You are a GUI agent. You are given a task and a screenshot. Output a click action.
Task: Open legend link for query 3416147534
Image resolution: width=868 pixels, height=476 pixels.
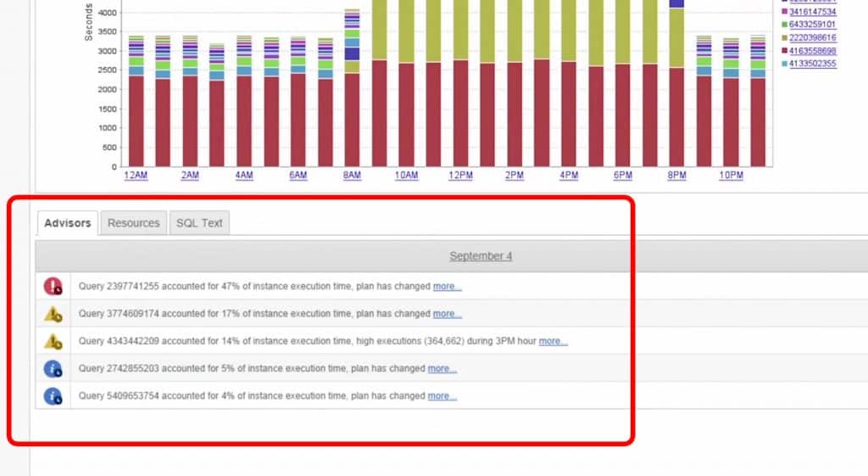pyautogui.click(x=813, y=12)
